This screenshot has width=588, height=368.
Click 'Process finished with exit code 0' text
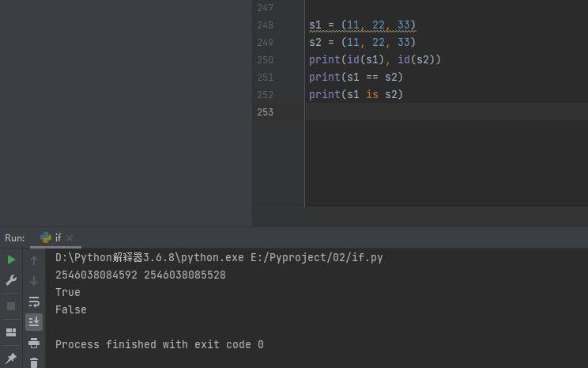[159, 344]
